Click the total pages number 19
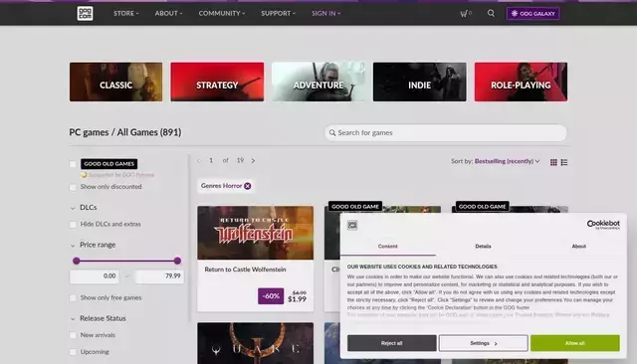This screenshot has width=637, height=364. (x=240, y=161)
